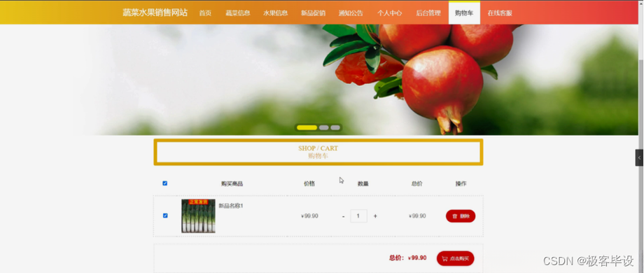
Task: Increase quantity with the plus button
Action: coord(375,216)
